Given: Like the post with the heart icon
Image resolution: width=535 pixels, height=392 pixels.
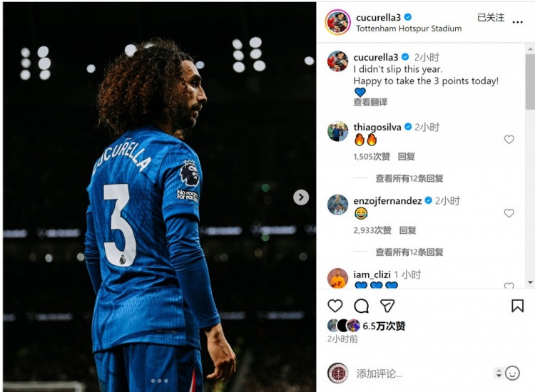Looking at the screenshot, I should point(335,306).
